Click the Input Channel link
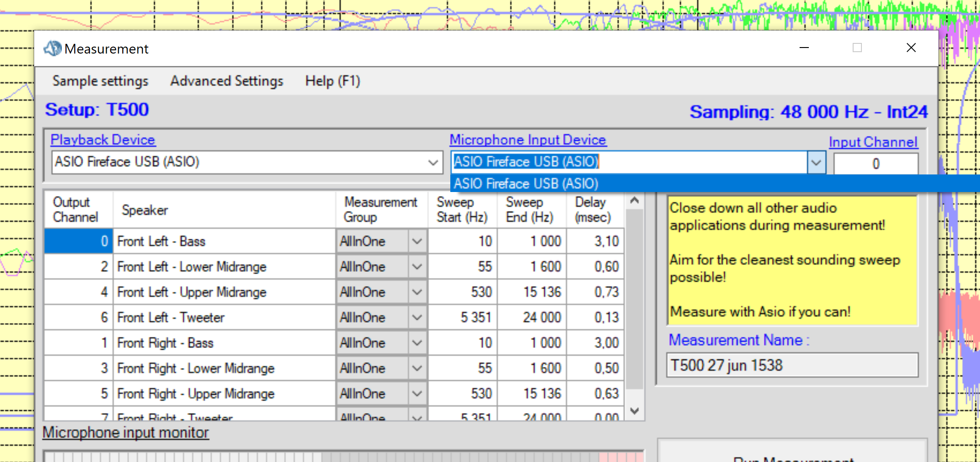 click(x=872, y=142)
